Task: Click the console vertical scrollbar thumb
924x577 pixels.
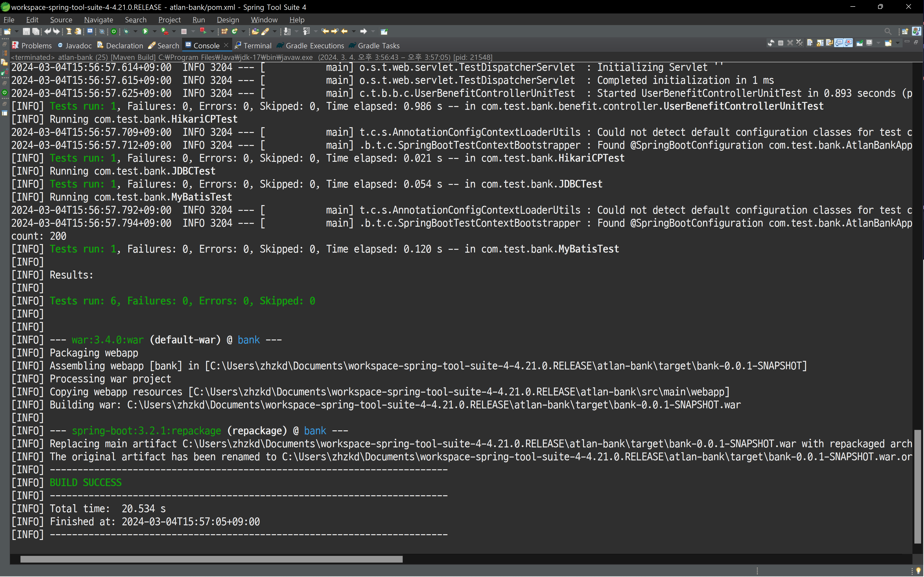Action: pos(918,487)
